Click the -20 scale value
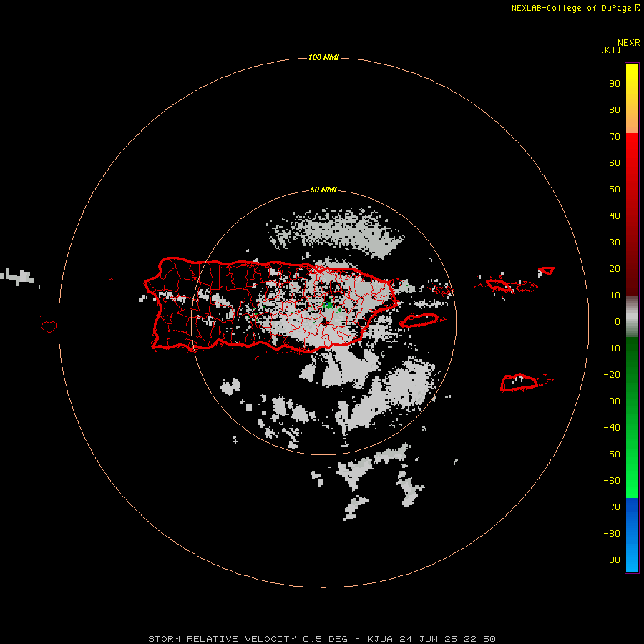This screenshot has width=644, height=644. pyautogui.click(x=612, y=375)
